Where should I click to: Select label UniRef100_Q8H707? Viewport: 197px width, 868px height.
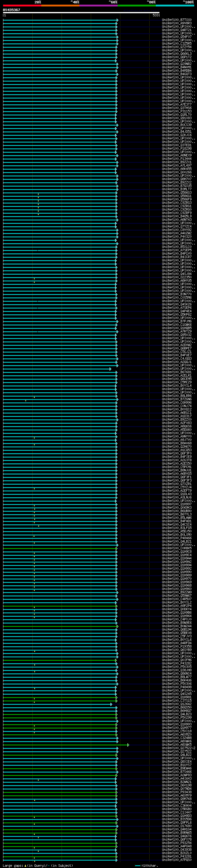pos(177,179)
